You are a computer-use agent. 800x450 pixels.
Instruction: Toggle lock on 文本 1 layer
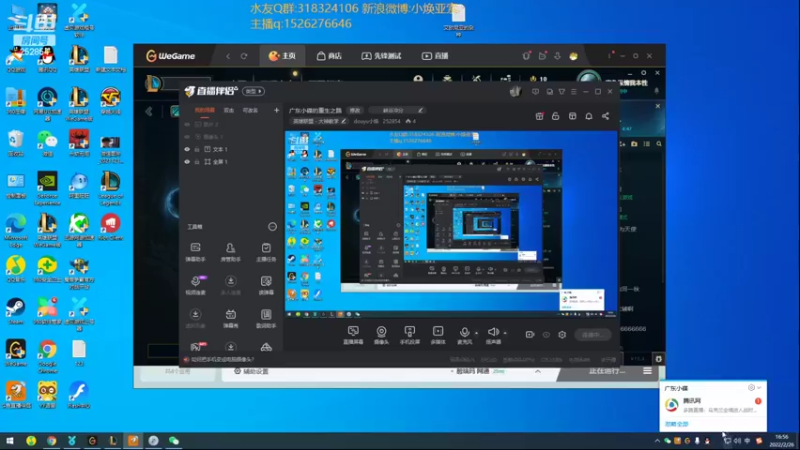(x=197, y=149)
